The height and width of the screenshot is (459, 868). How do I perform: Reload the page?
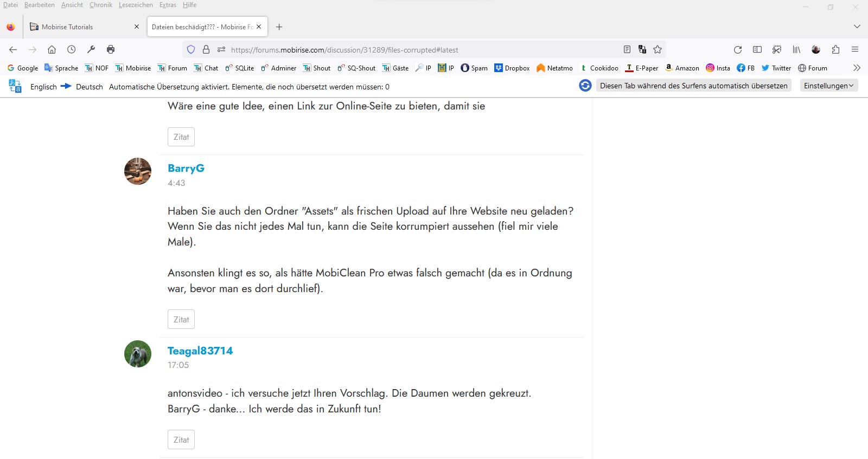click(738, 50)
